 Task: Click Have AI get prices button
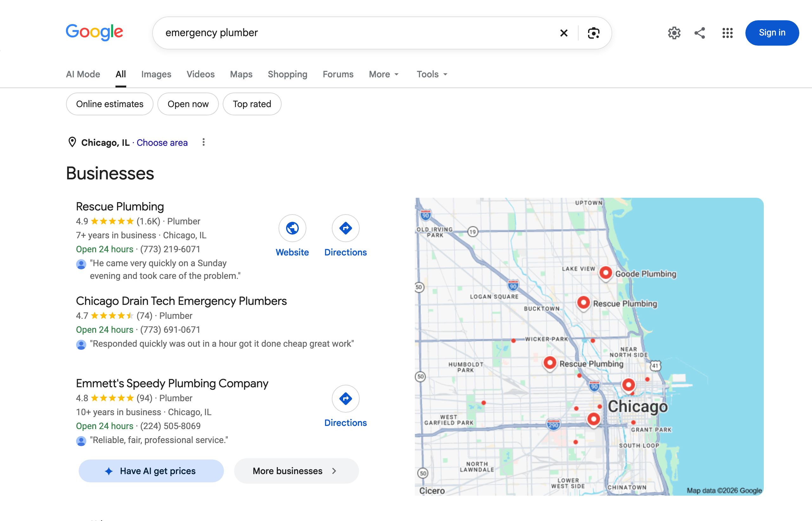point(151,471)
